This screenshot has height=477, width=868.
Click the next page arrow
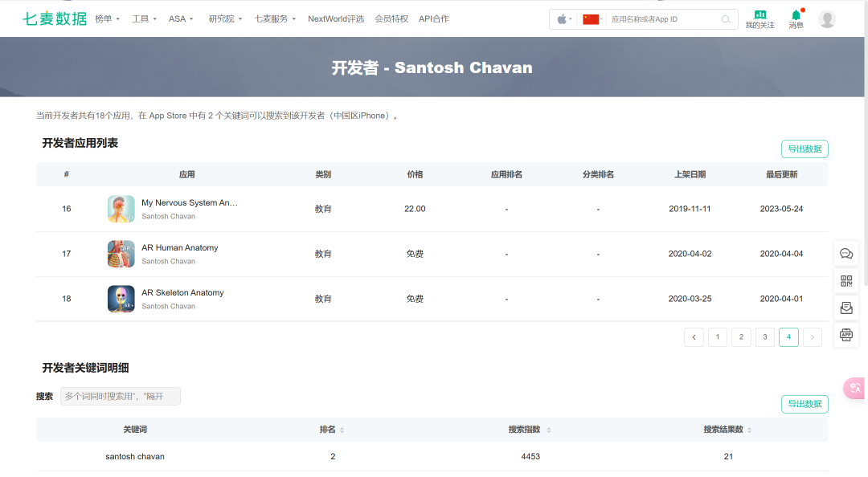tap(813, 337)
